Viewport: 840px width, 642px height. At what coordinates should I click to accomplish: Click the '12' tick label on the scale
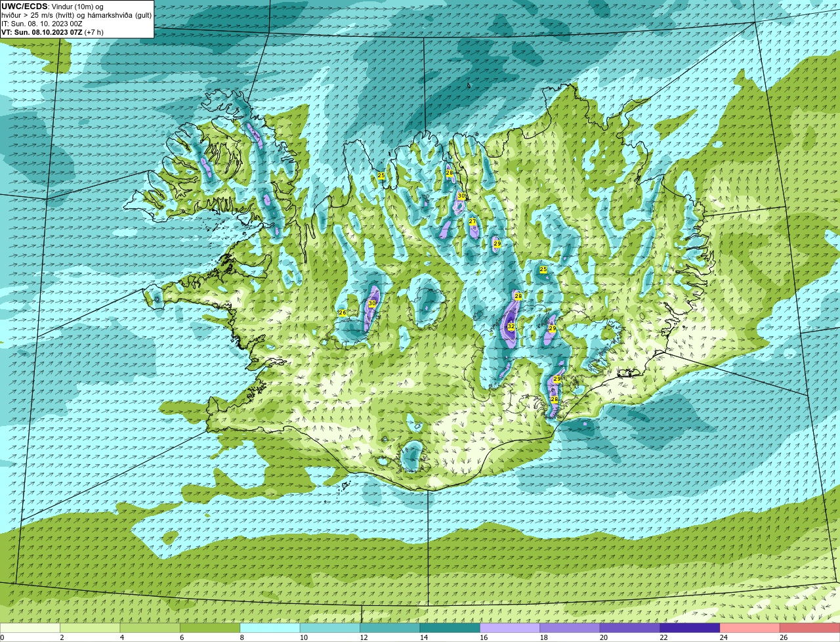364,637
